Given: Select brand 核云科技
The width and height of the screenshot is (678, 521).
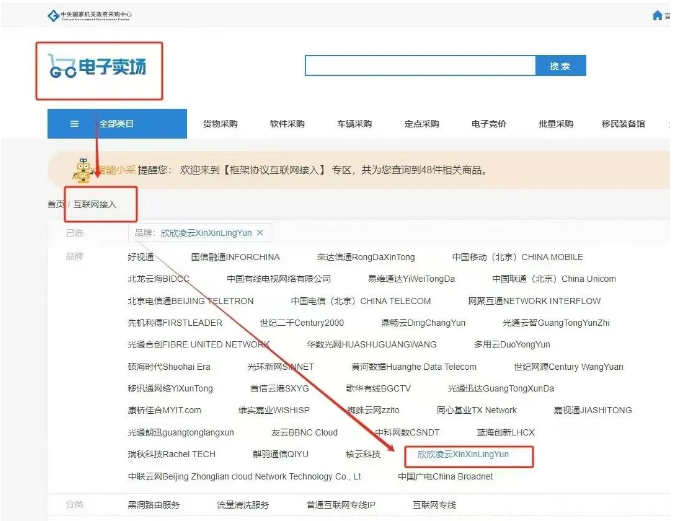Looking at the screenshot, I should pos(363,454).
